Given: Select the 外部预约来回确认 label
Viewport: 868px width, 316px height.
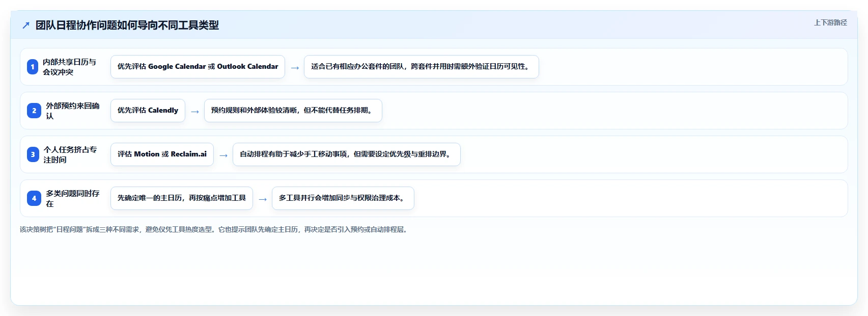Looking at the screenshot, I should point(73,111).
